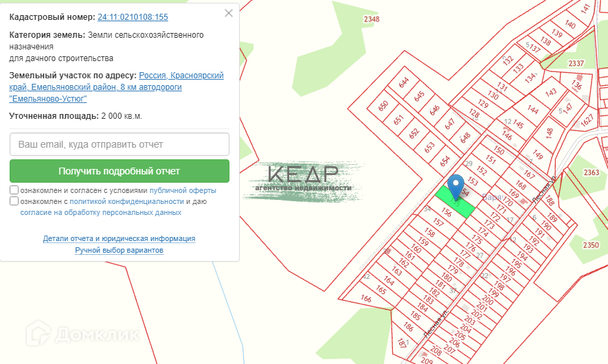Select parcel 165 on the map

[x=381, y=290]
